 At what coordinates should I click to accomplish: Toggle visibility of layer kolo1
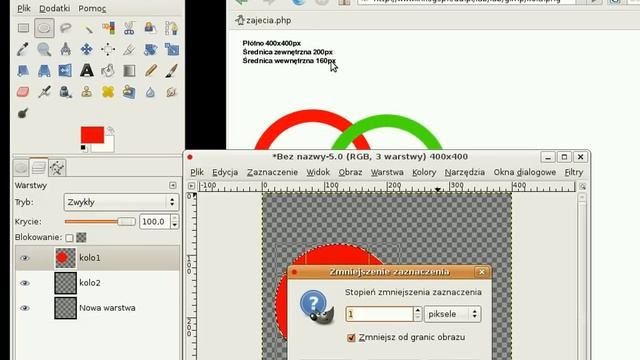click(24, 258)
